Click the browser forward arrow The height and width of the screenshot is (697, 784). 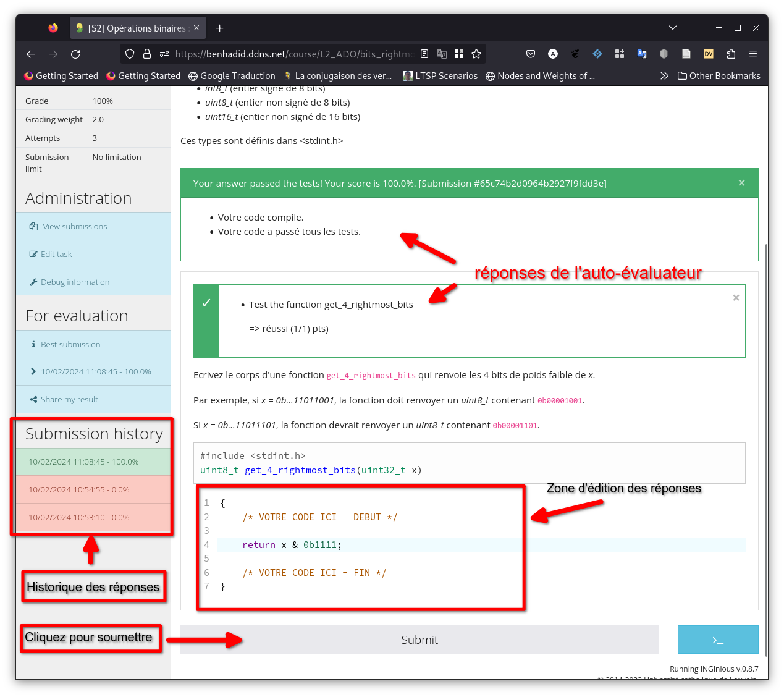[x=53, y=54]
